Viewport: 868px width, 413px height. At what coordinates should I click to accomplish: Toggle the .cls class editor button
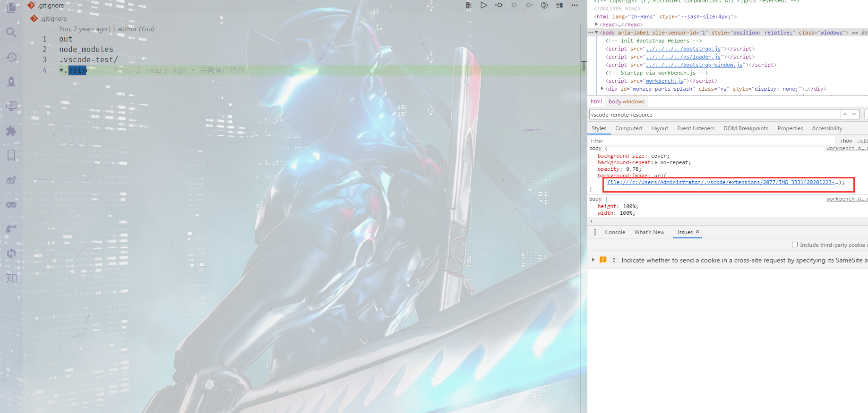pos(862,141)
